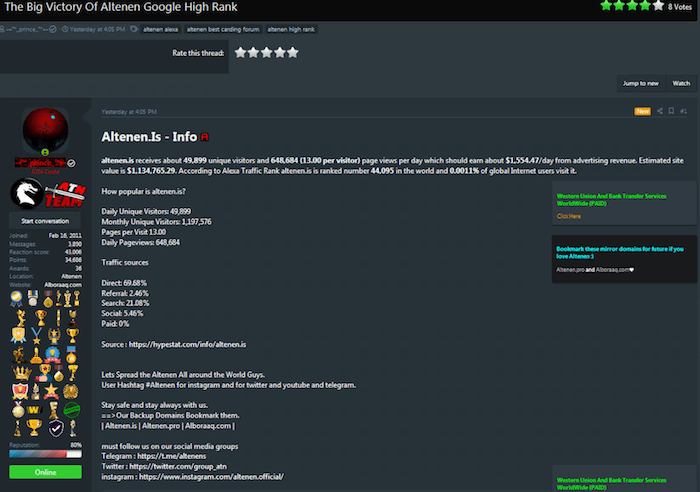Click the thread title text at top
Image resolution: width=700 pixels, height=492 pixels.
coord(121,7)
